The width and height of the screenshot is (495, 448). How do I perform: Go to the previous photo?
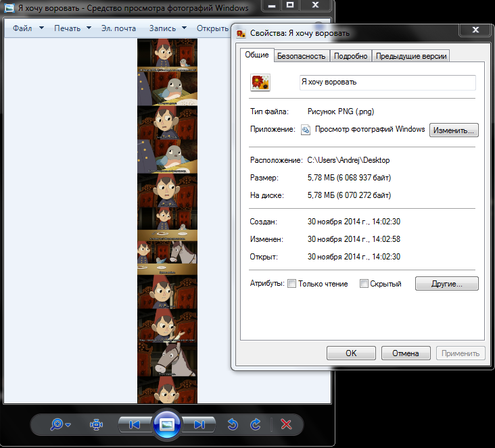[x=134, y=424]
